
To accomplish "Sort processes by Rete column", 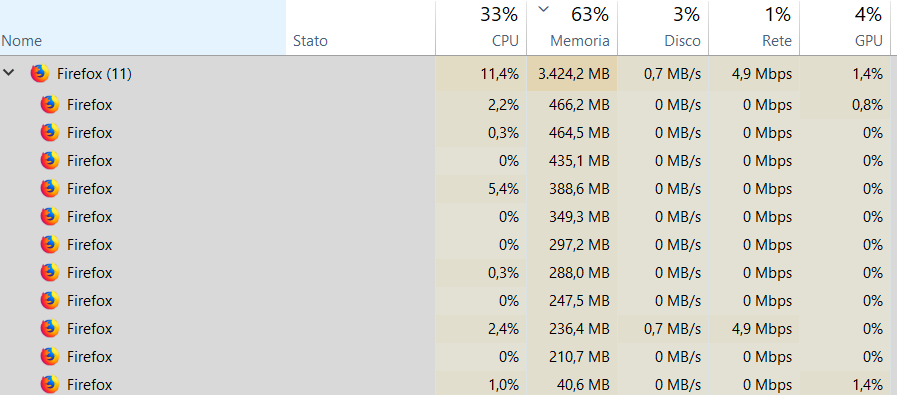I will coord(754,27).
